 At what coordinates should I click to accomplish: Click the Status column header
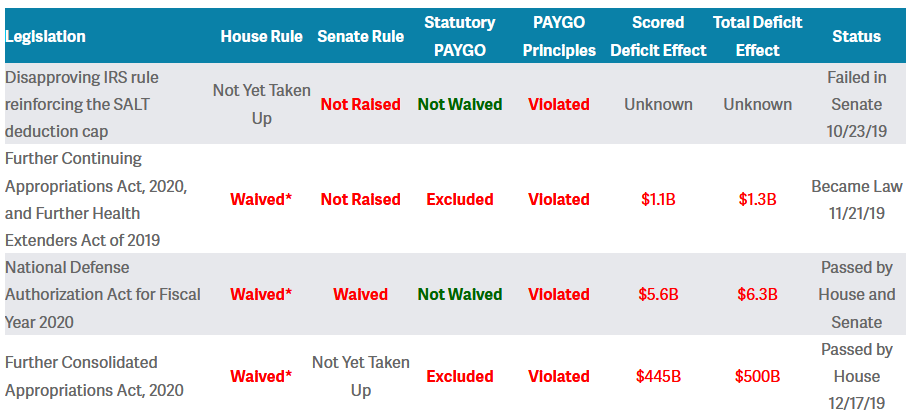point(856,36)
